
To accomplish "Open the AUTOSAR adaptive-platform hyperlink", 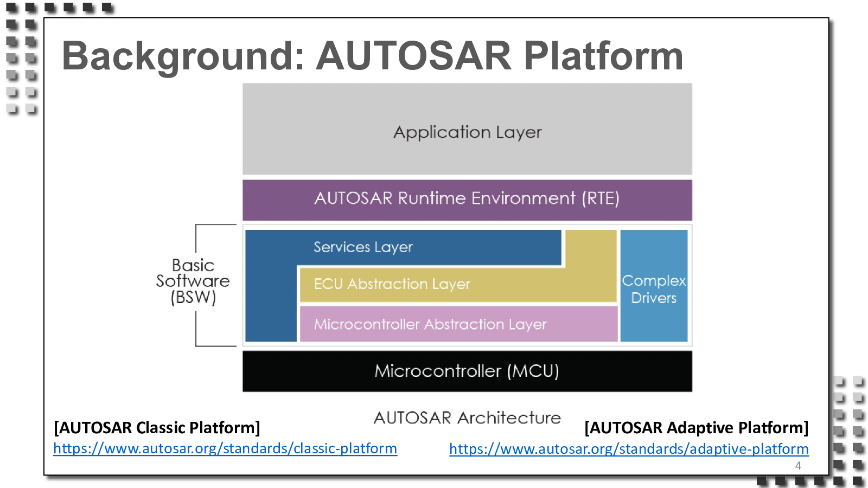I will pyautogui.click(x=629, y=449).
